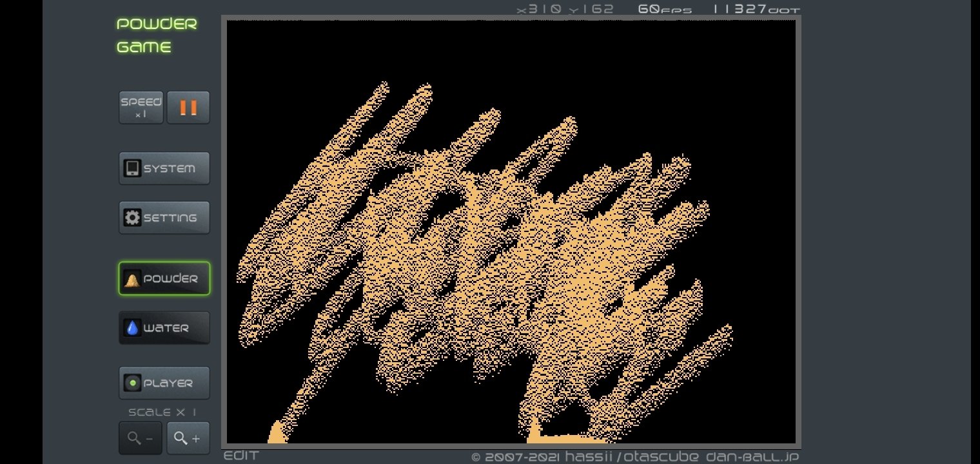
Task: Open the SYSTEM menu
Action: 164,168
